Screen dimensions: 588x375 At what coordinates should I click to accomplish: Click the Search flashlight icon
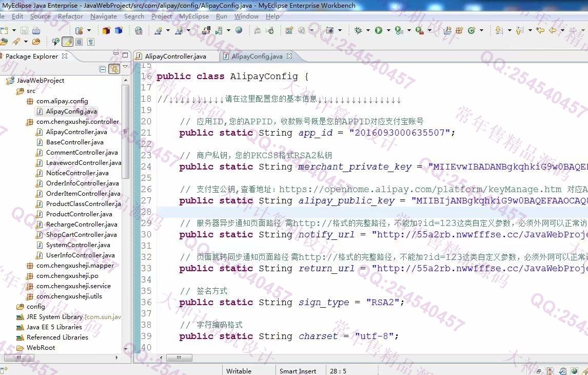[x=16, y=42]
